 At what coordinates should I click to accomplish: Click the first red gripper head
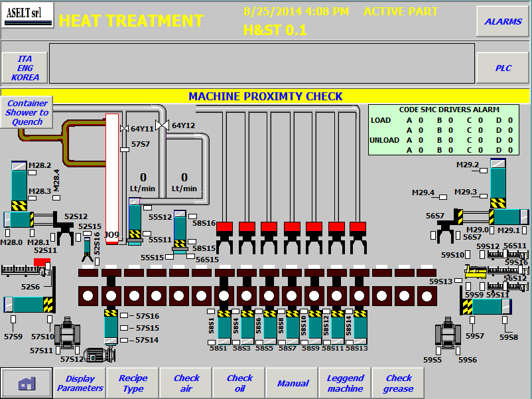pyautogui.click(x=225, y=227)
